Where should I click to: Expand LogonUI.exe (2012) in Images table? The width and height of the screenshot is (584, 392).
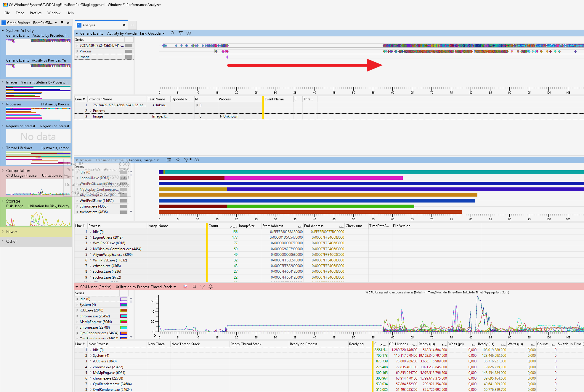pyautogui.click(x=91, y=237)
